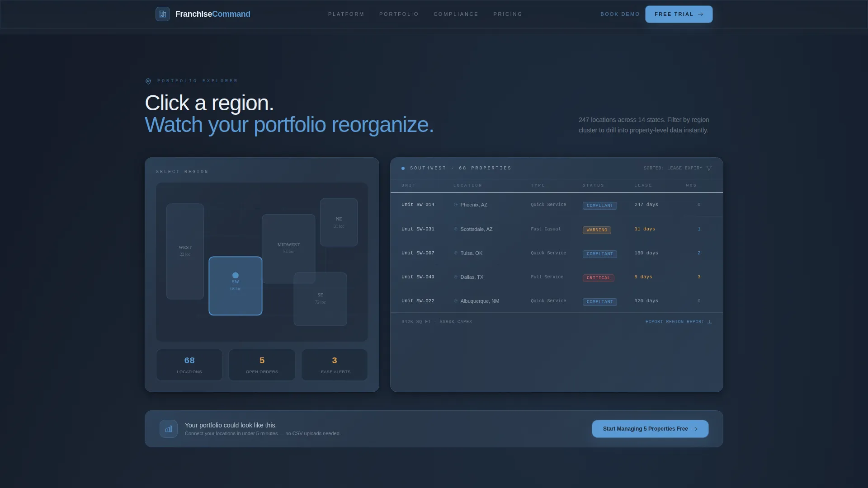This screenshot has height=488, width=868.
Task: Click the location pin icon beside Scottsdale, AZ
Action: coord(456,229)
